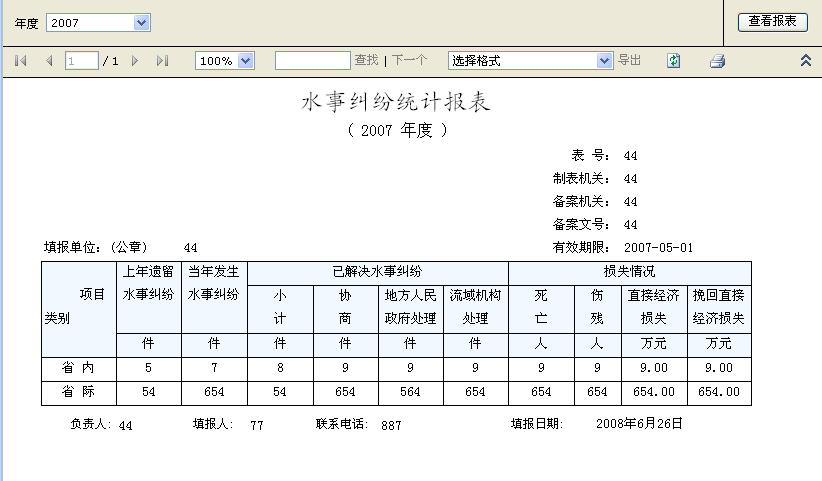The height and width of the screenshot is (481, 822).
Task: Click the report title 水事纠纷统计报表
Action: 396,102
